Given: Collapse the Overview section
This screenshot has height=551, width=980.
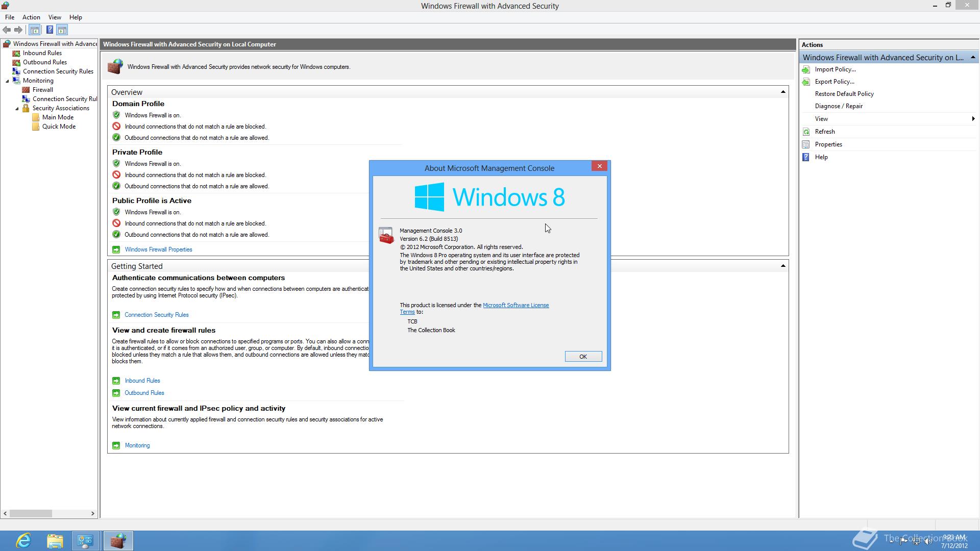Looking at the screenshot, I should pyautogui.click(x=783, y=92).
